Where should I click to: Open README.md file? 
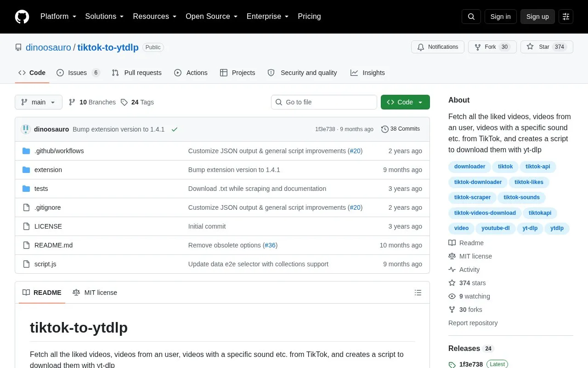(x=53, y=245)
